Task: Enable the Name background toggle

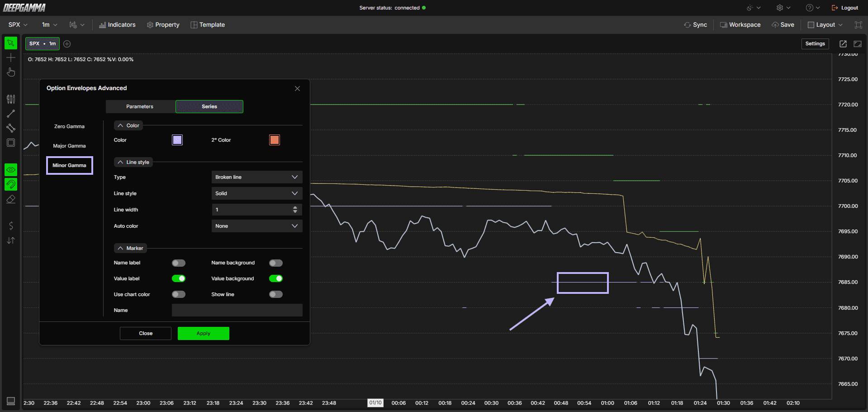Action: click(276, 263)
